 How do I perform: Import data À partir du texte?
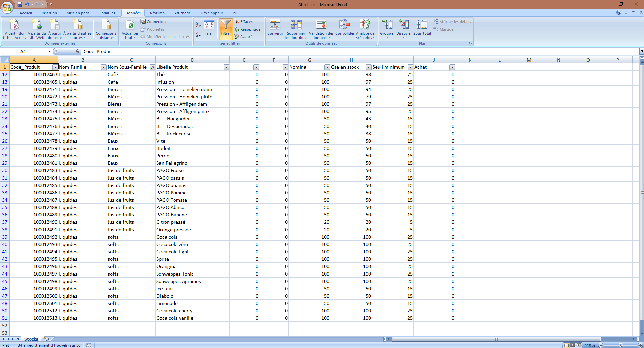coord(55,30)
